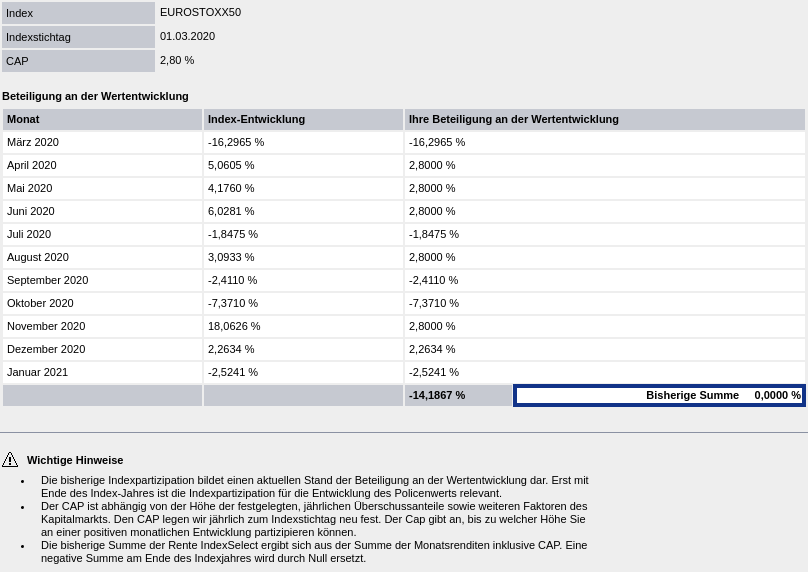Click the Wichtige Hinweise heading

(75, 460)
